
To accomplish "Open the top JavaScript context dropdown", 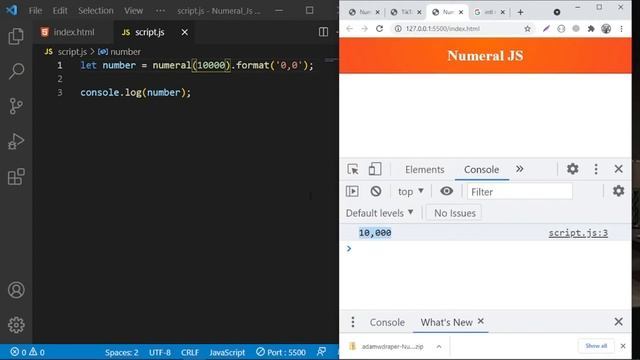I will coord(410,191).
